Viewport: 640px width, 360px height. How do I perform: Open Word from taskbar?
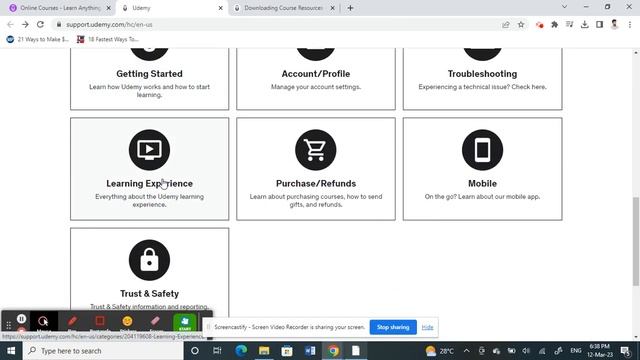point(310,351)
